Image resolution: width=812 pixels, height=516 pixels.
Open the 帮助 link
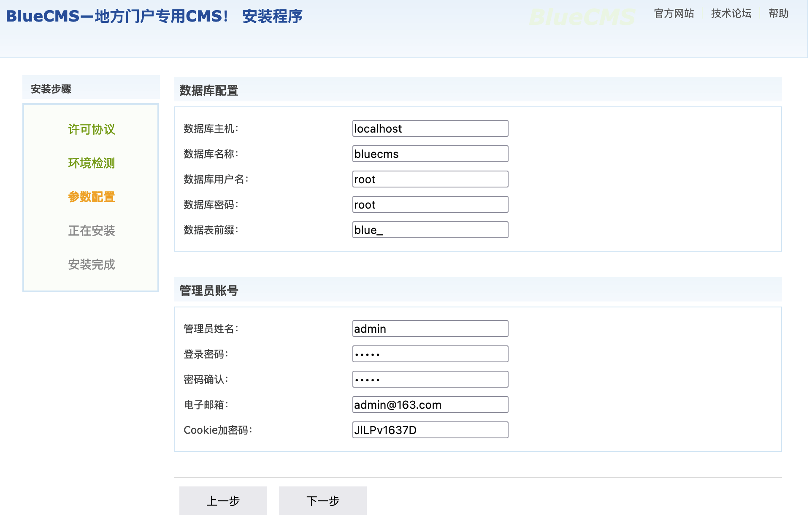pyautogui.click(x=778, y=14)
